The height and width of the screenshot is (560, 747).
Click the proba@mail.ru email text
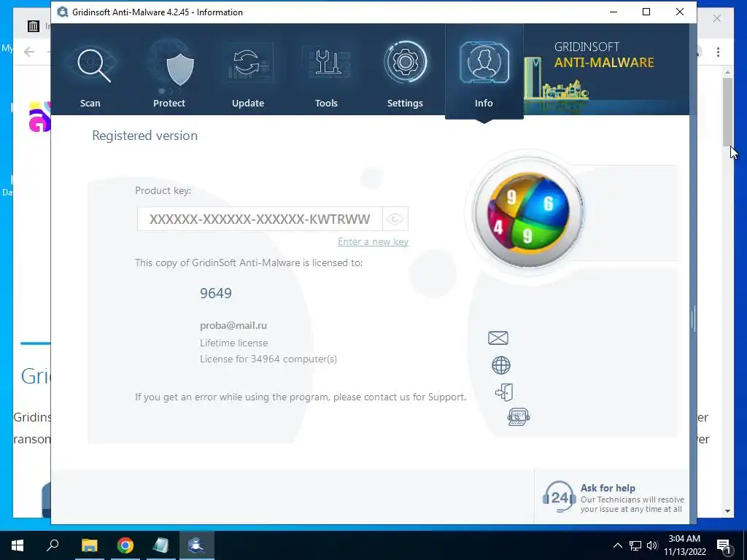tap(233, 326)
